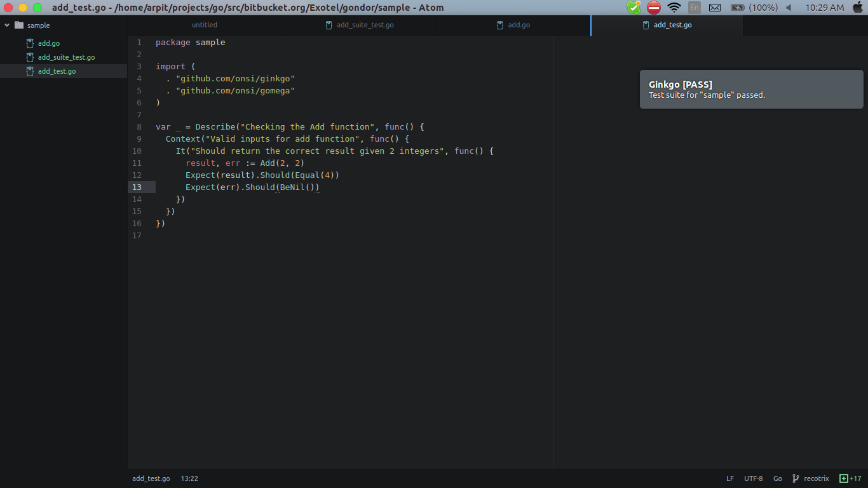Click the BeNil() matcher text
Screen dimensions: 868x488
pos(297,187)
